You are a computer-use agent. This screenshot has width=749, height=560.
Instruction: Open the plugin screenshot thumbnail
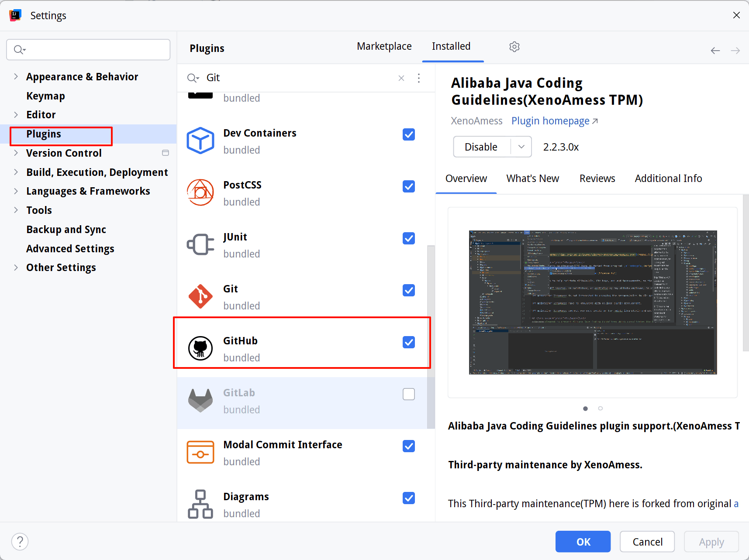(593, 302)
